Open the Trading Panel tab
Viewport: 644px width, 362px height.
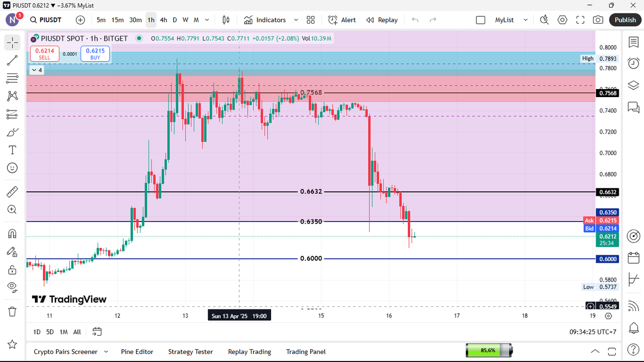306,352
